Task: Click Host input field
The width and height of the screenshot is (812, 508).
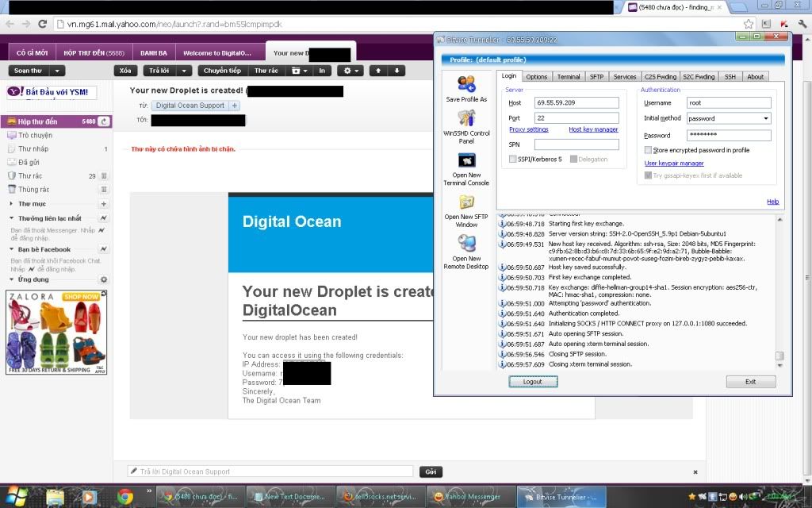Action: [x=576, y=102]
